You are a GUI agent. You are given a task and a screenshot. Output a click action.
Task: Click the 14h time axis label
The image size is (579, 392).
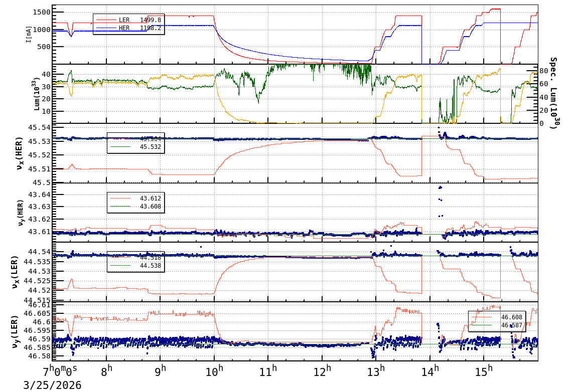click(430, 371)
